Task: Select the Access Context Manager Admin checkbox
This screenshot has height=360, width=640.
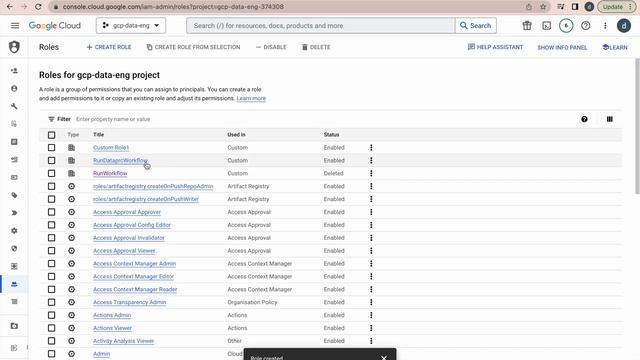Action: [51, 264]
